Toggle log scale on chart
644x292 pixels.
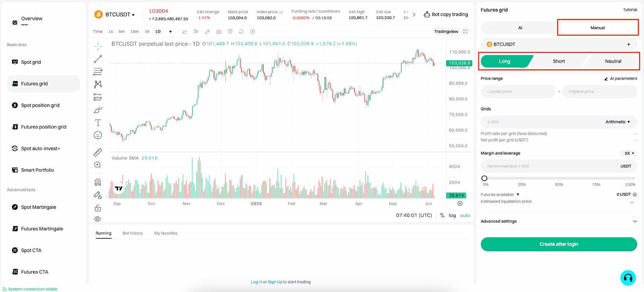[452, 215]
